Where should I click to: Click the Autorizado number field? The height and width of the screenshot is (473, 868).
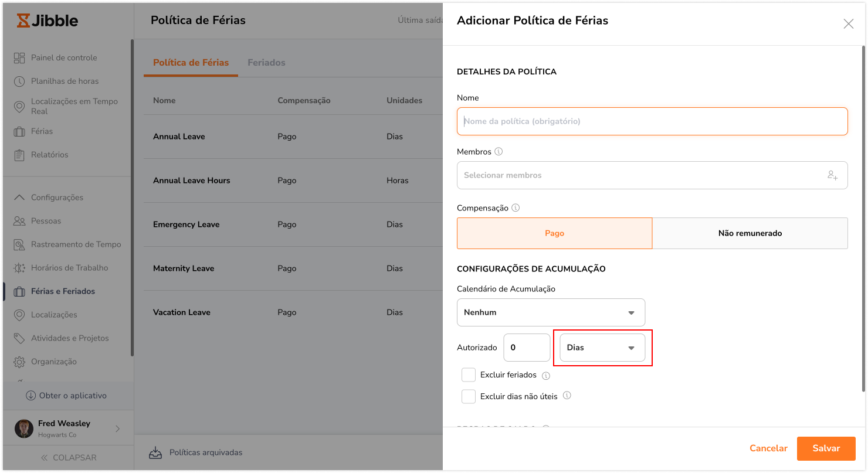click(x=527, y=348)
